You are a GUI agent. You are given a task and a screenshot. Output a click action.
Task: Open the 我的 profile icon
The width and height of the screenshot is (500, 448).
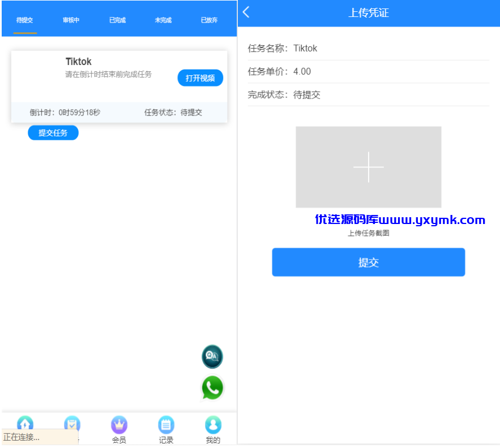213,425
